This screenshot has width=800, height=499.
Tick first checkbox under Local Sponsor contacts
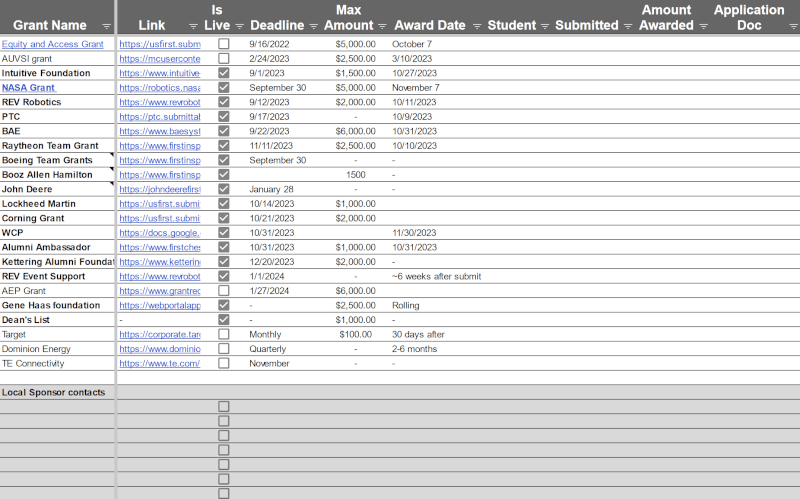223,407
